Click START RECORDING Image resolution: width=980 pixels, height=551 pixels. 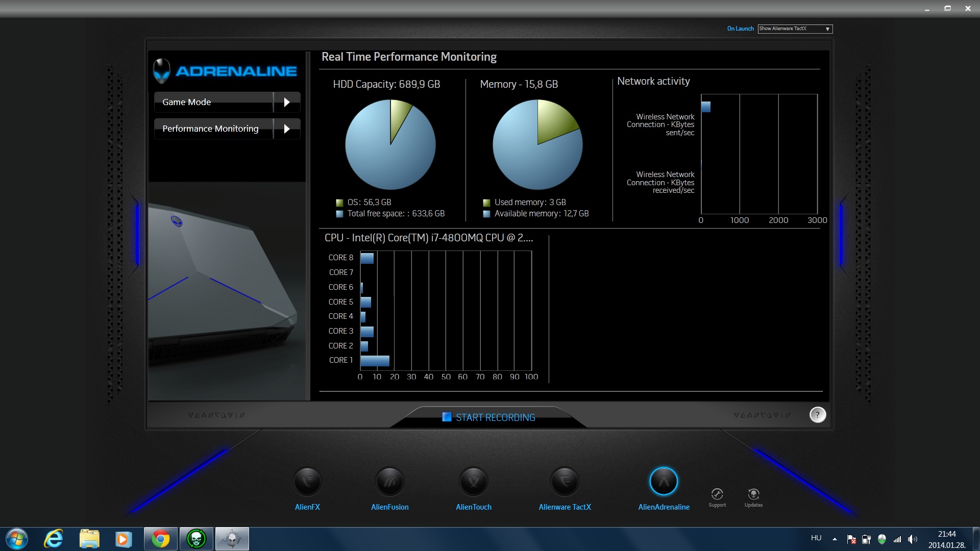coord(489,417)
